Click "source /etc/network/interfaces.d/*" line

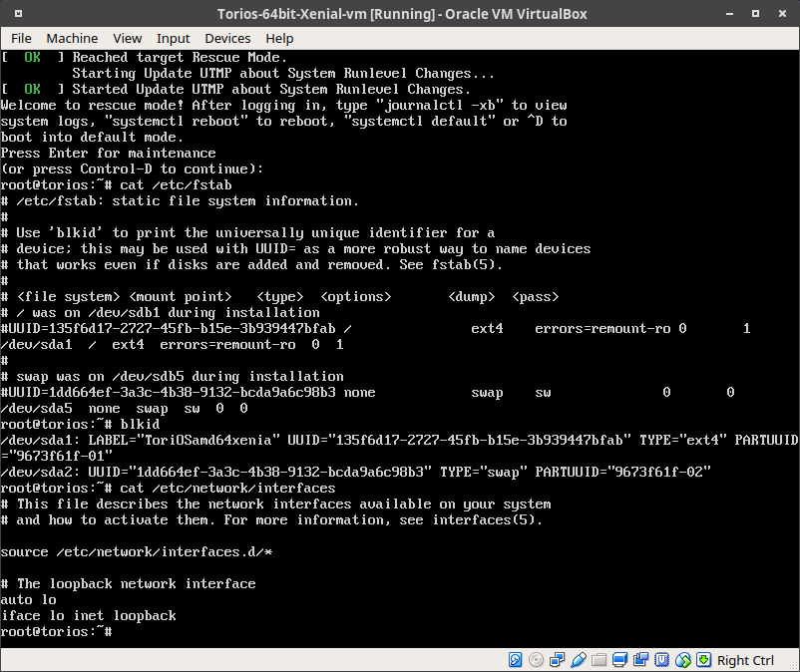137,551
